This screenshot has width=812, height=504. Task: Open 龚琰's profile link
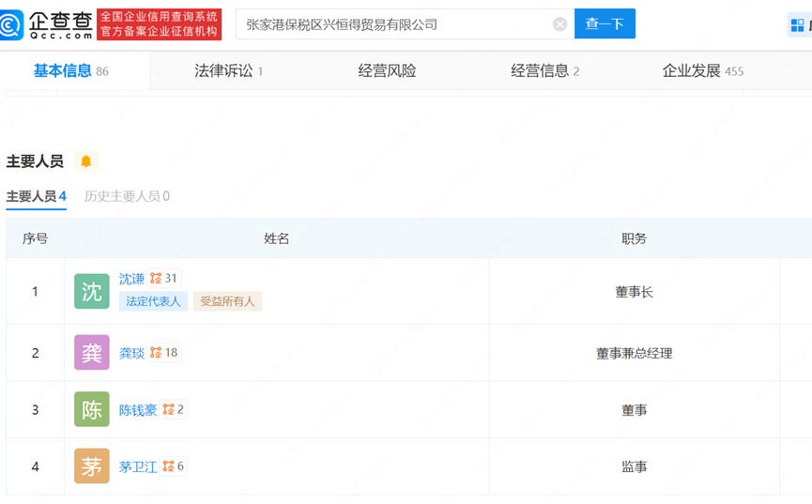[x=131, y=353]
